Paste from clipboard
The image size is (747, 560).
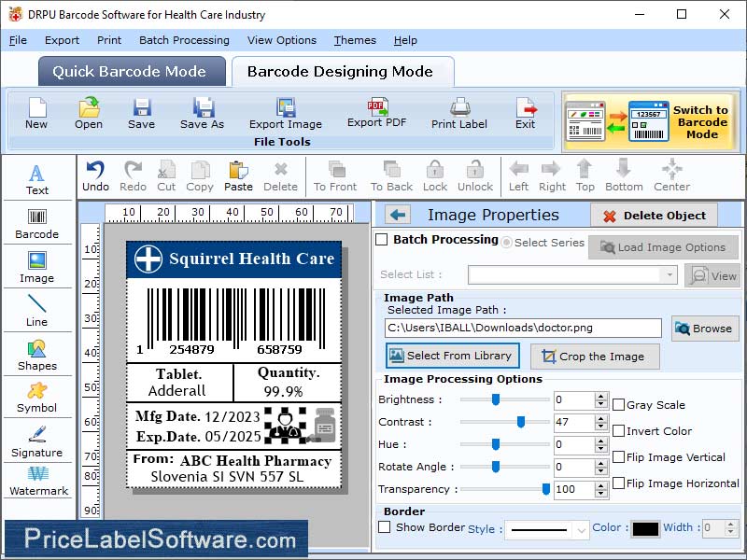click(238, 176)
